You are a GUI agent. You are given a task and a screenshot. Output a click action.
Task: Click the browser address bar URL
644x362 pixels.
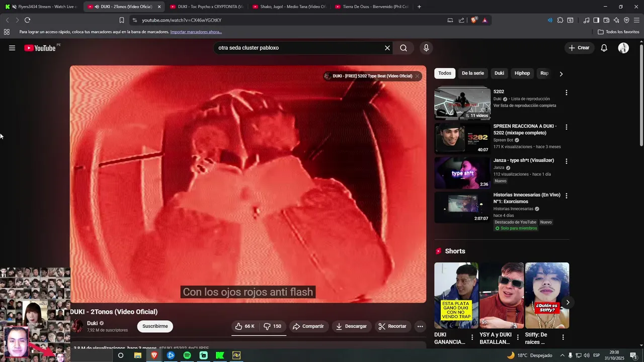tap(182, 20)
